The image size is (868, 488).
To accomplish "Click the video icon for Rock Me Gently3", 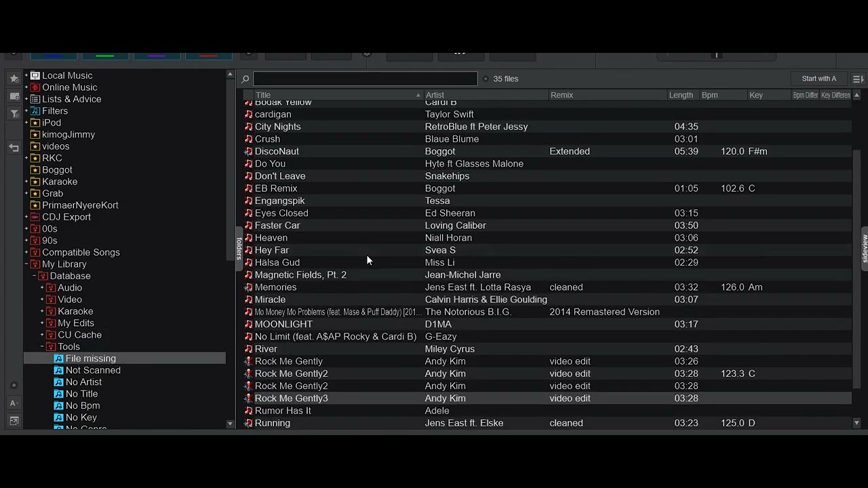I will point(248,399).
